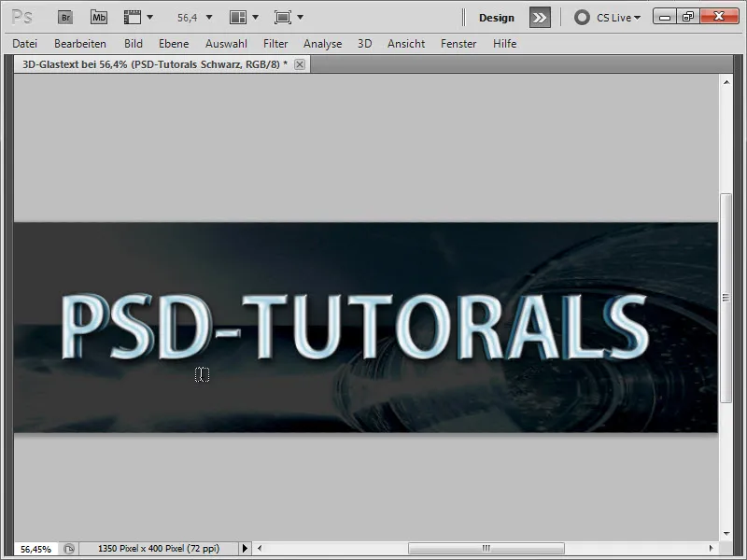Open the status bar info options arrow
The image size is (747, 560).
point(245,549)
